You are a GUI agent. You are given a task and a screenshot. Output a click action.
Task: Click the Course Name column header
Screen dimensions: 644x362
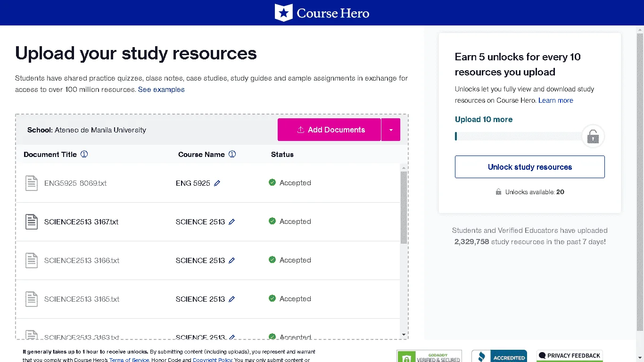tap(201, 154)
